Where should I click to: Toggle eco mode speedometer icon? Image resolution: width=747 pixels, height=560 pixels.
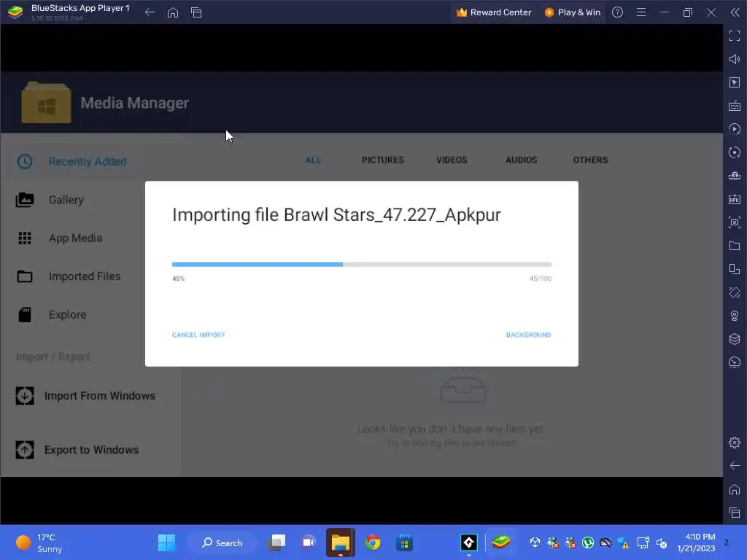[735, 362]
